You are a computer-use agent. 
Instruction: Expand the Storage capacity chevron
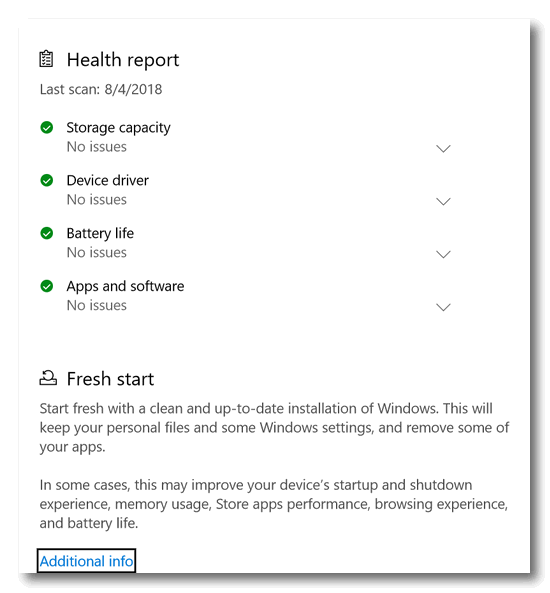click(x=443, y=148)
